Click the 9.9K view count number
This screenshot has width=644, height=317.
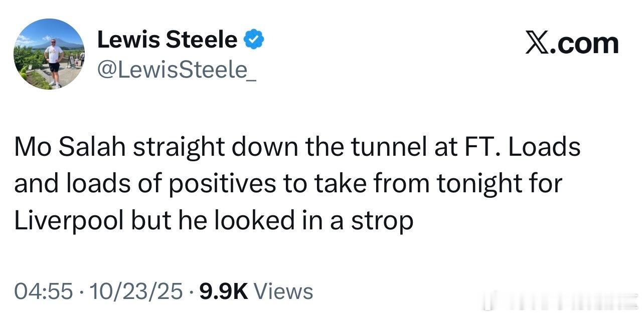(224, 291)
